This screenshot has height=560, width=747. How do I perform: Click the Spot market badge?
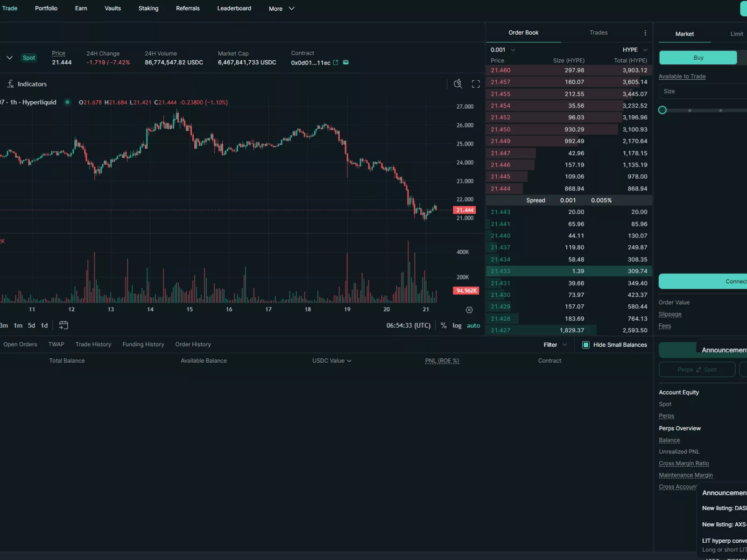coord(29,58)
